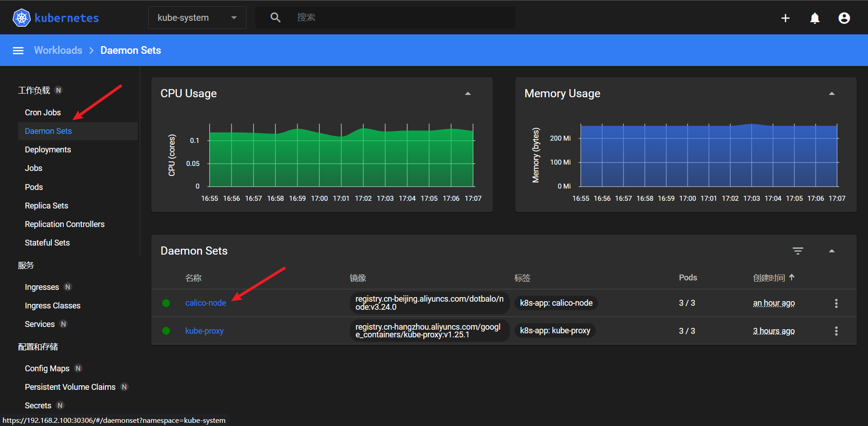
Task: Click the Pods column header
Action: click(688, 278)
